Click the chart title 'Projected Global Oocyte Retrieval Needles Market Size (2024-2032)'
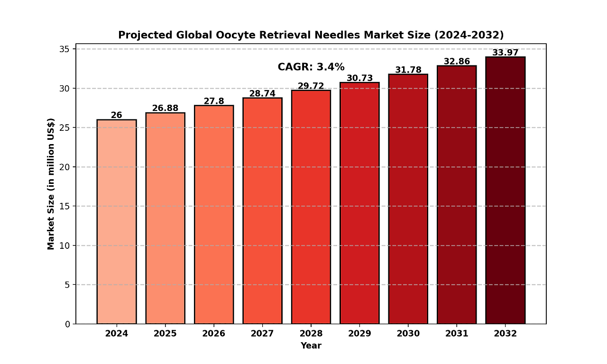The width and height of the screenshot is (607, 364). tap(311, 35)
